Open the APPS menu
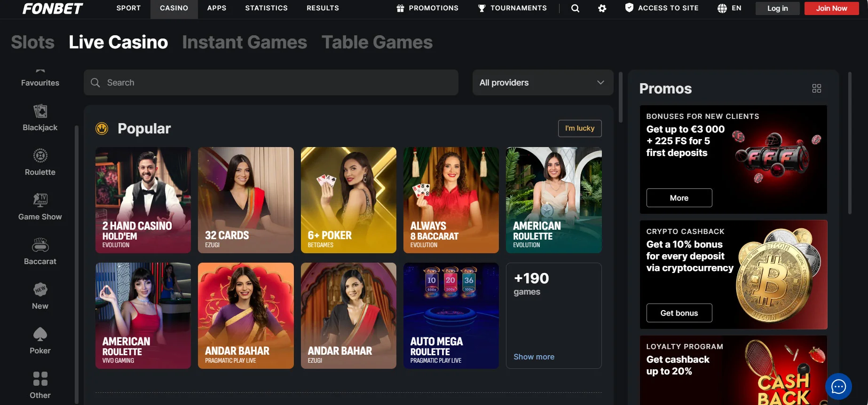This screenshot has width=868, height=405. pos(217,8)
